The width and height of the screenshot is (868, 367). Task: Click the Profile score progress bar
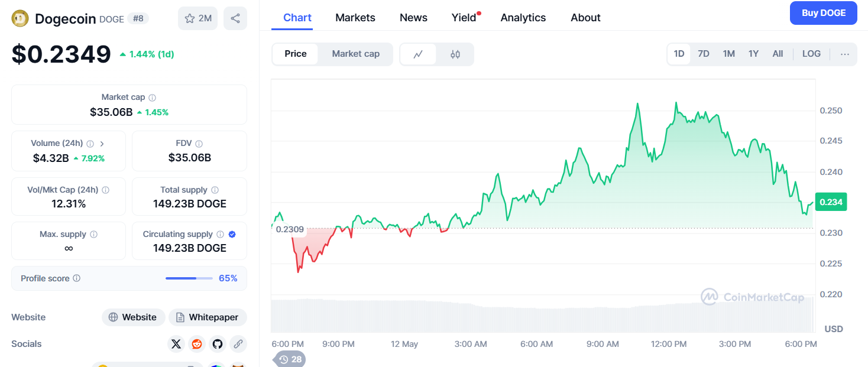tap(189, 278)
